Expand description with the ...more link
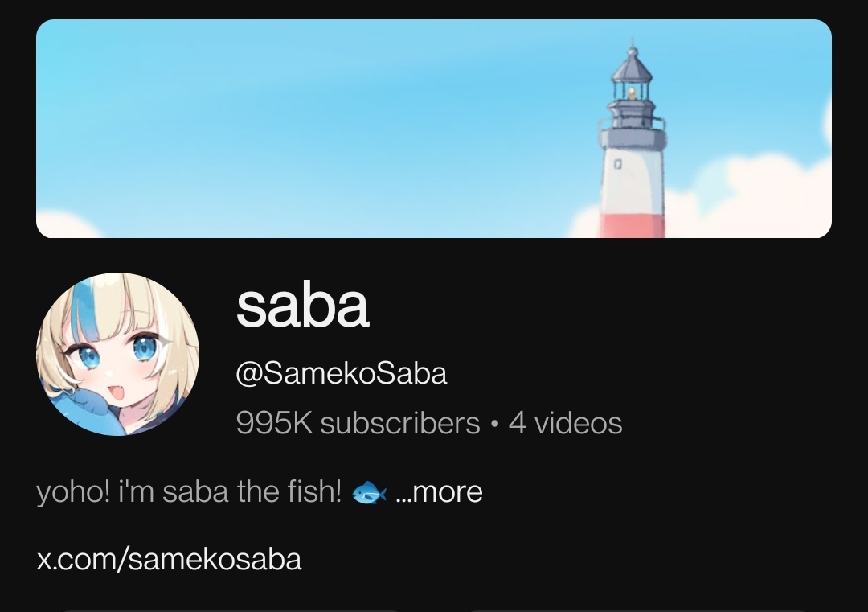 (x=440, y=491)
